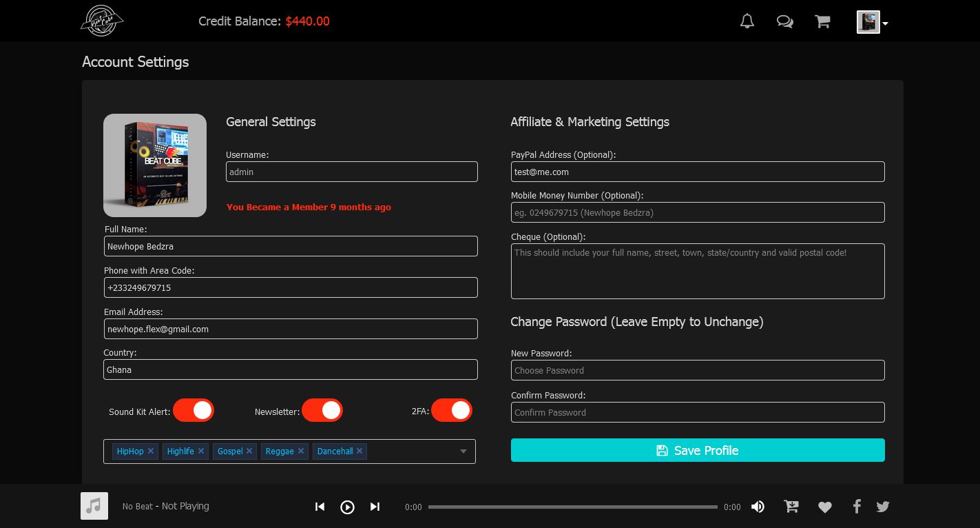
Task: Click the volume speaker icon
Action: coord(758,507)
